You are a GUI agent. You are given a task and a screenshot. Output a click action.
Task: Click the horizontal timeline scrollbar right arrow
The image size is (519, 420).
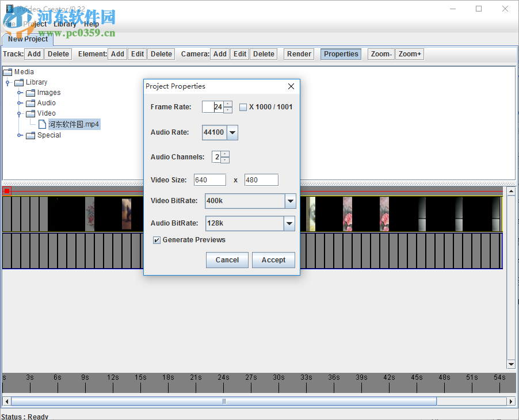[x=511, y=401]
